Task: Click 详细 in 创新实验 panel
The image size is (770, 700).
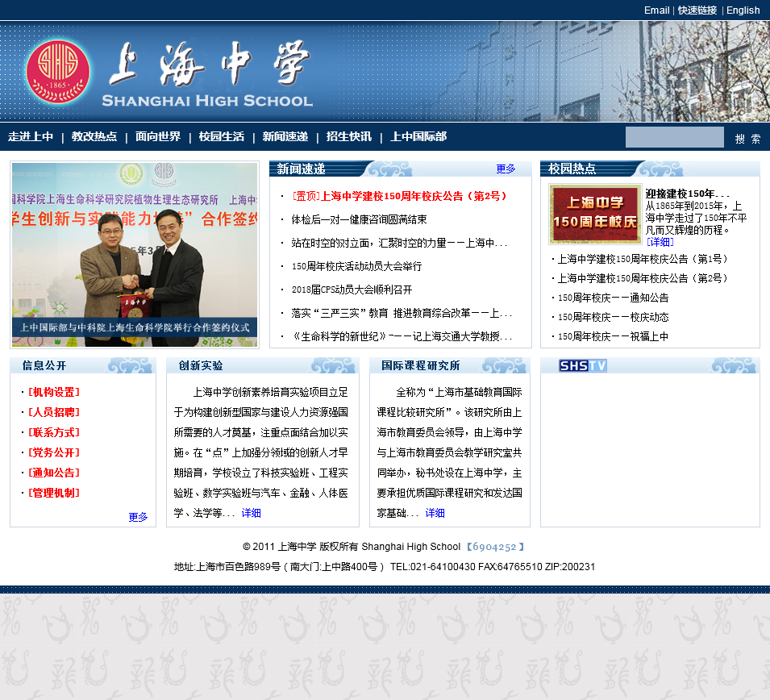Action: coord(251,514)
